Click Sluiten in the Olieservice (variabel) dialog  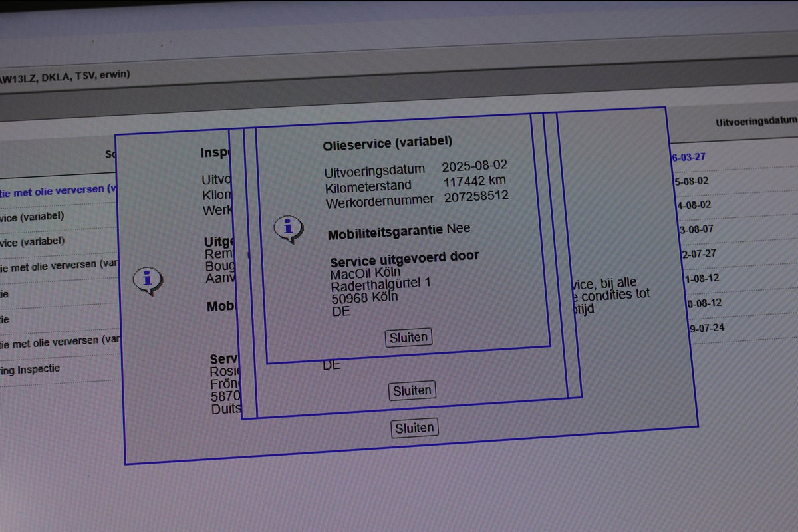click(x=408, y=337)
